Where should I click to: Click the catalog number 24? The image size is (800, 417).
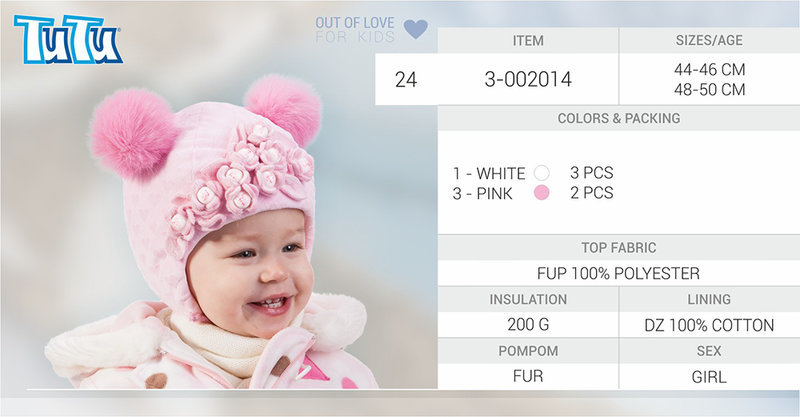tap(406, 80)
